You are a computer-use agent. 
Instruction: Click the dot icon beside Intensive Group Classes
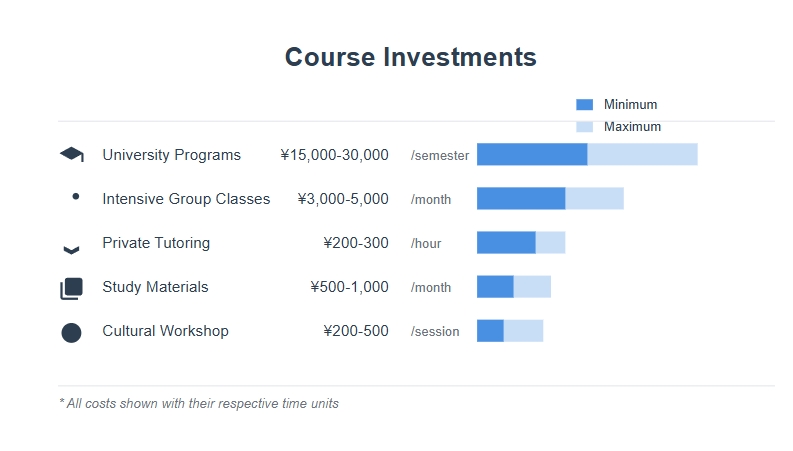click(x=76, y=197)
